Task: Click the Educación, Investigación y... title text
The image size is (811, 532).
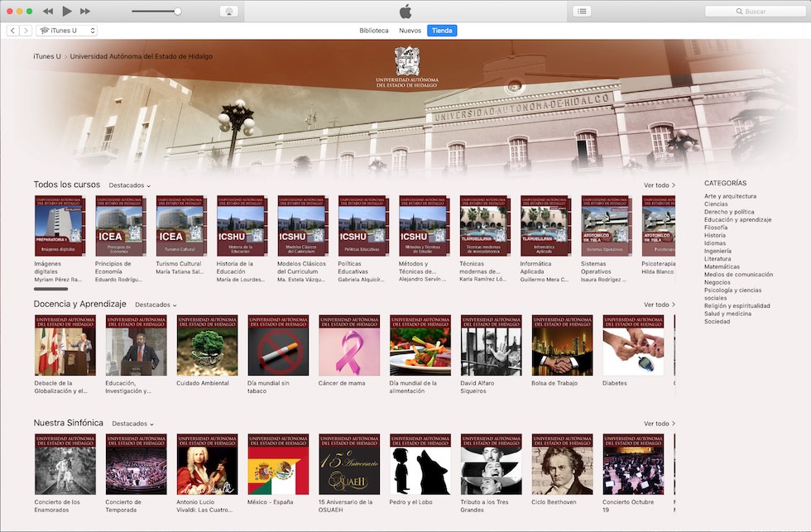Action: pos(128,387)
